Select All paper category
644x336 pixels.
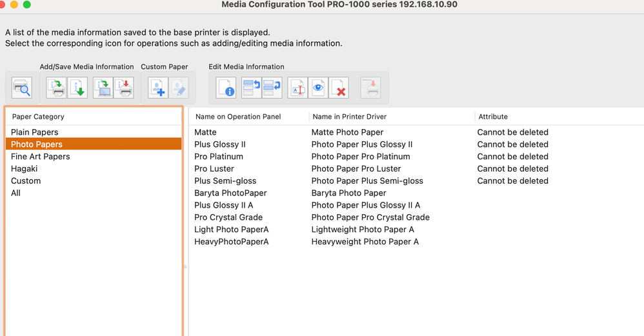click(x=94, y=193)
